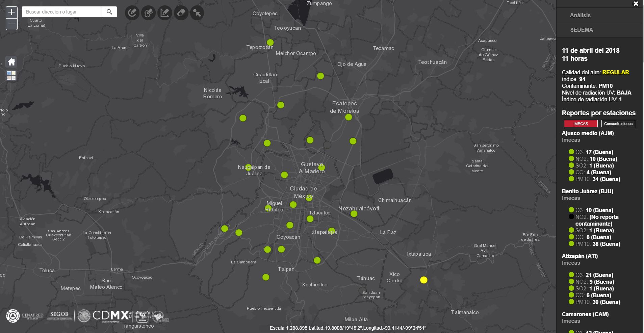Select the freehand polygon drawing tool

point(148,13)
